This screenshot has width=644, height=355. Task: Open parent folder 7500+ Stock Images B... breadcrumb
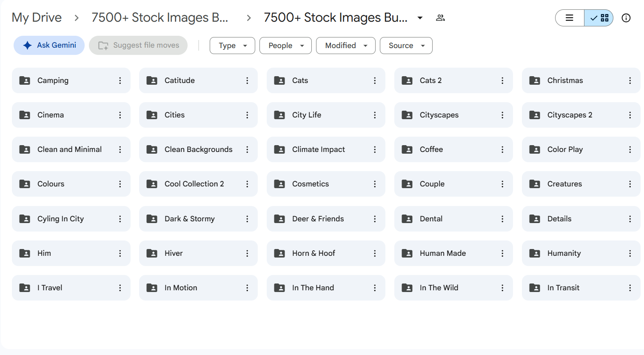(x=160, y=17)
